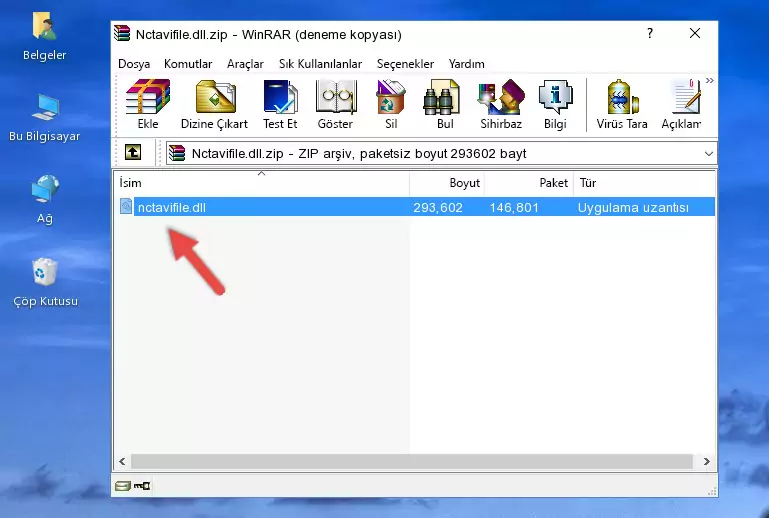Click the title bar help question mark

click(x=650, y=33)
